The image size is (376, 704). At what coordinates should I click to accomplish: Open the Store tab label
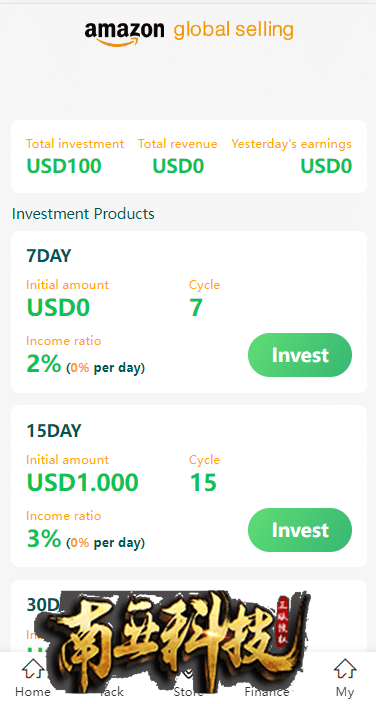click(188, 691)
